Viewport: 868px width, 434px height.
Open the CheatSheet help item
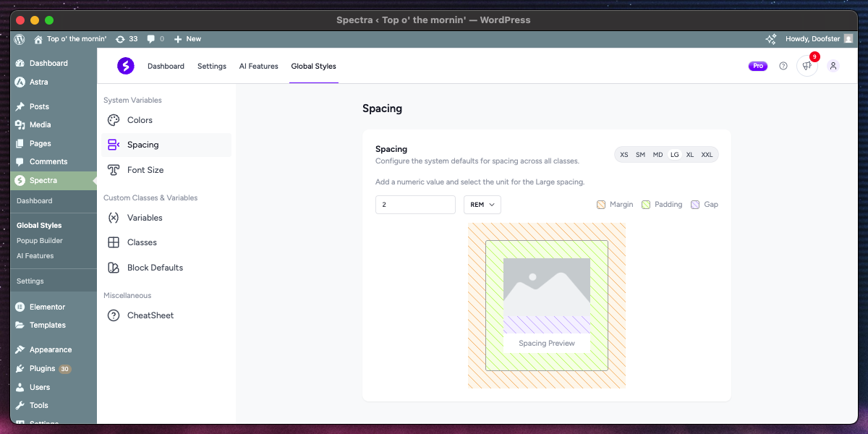(150, 315)
